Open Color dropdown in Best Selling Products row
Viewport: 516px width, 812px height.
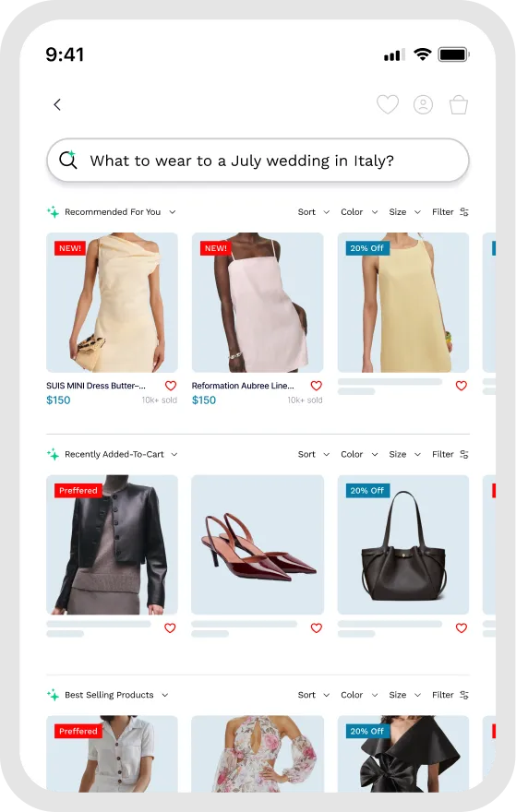tap(359, 695)
